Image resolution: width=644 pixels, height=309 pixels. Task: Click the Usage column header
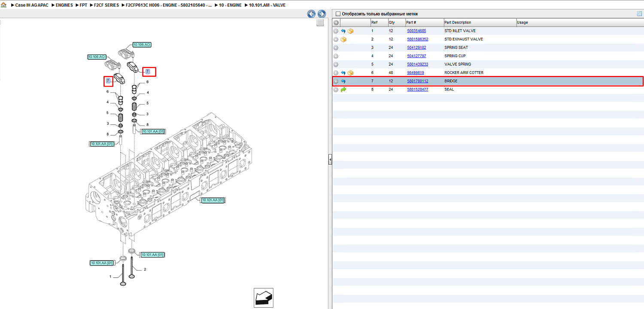580,22
